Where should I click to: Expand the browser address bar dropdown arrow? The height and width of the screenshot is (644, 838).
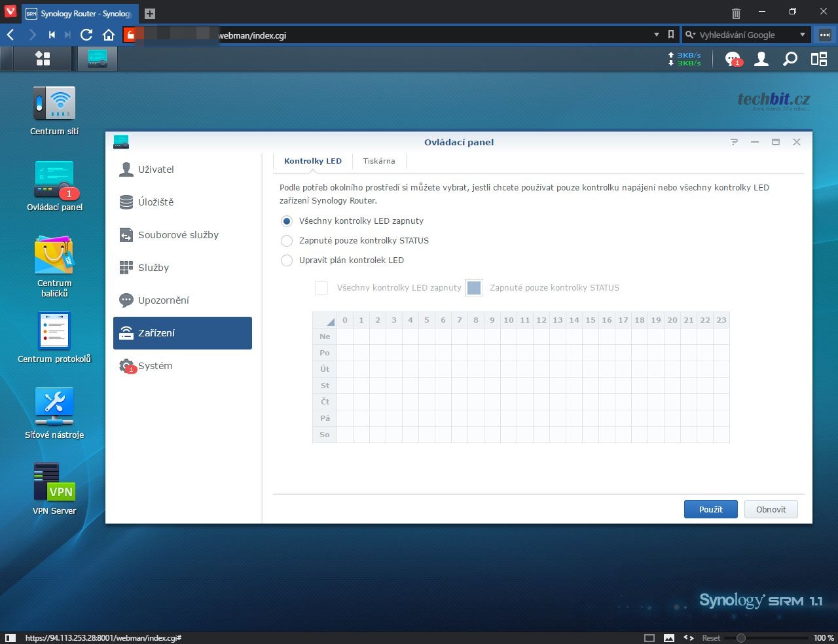tap(657, 35)
